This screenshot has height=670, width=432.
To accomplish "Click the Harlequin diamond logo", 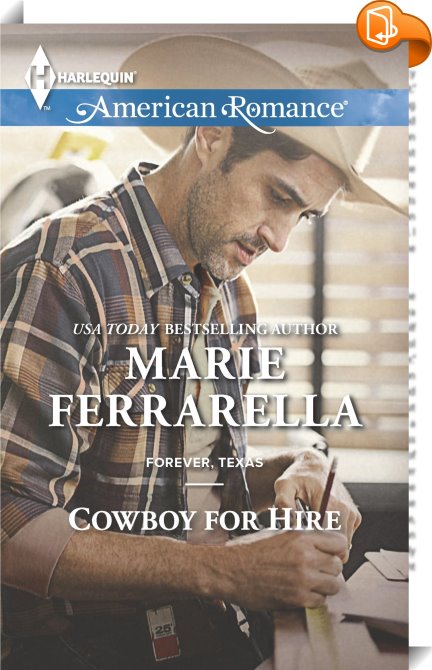I will (x=39, y=77).
